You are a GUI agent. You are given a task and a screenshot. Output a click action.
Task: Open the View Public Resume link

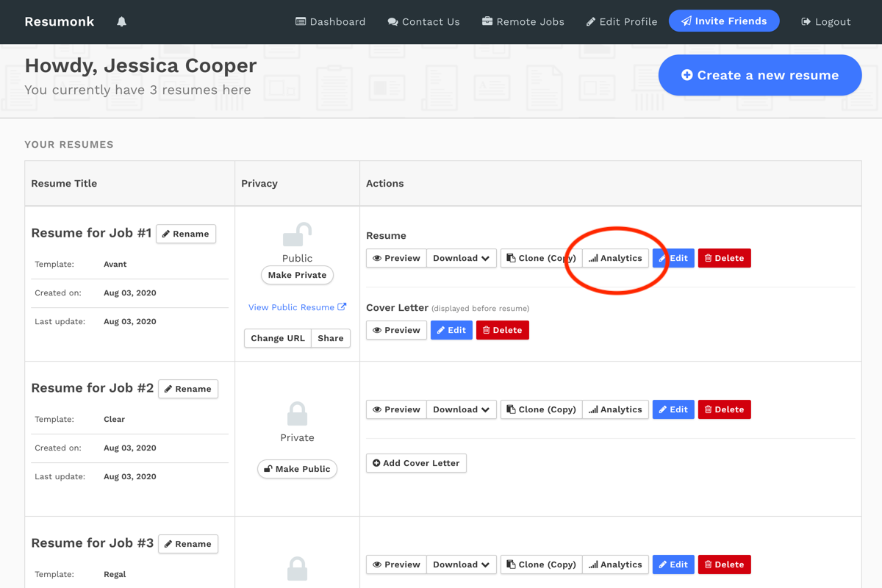coord(297,307)
